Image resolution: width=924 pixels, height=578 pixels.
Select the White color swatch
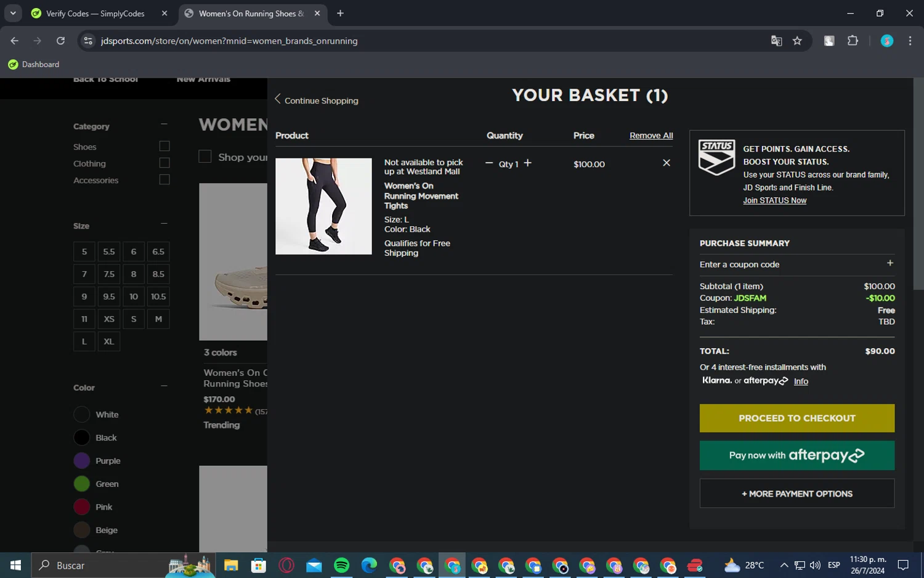point(82,415)
